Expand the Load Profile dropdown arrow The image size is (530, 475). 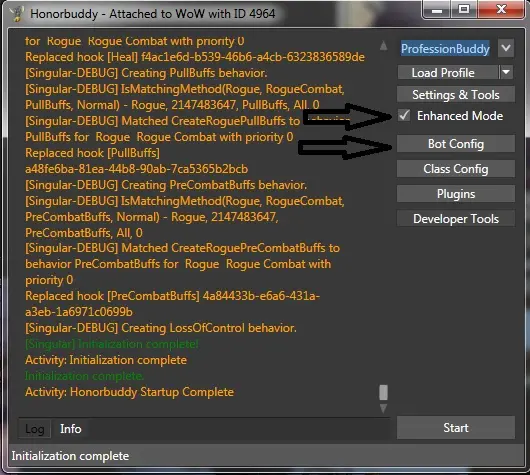[x=506, y=72]
